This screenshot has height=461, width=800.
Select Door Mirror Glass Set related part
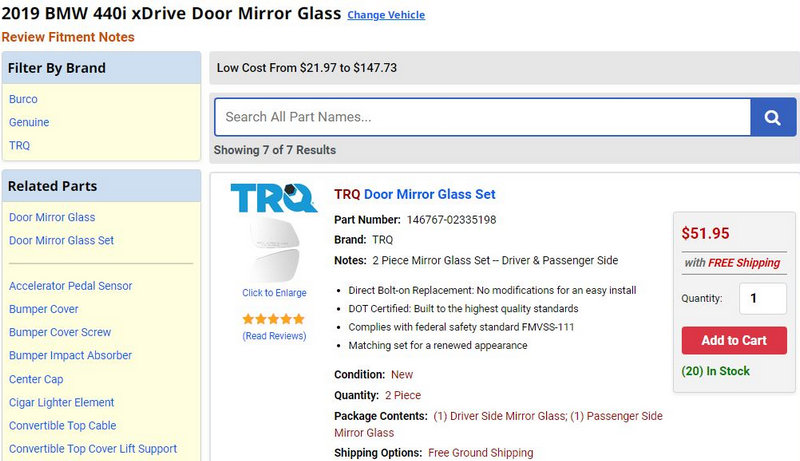click(x=61, y=240)
